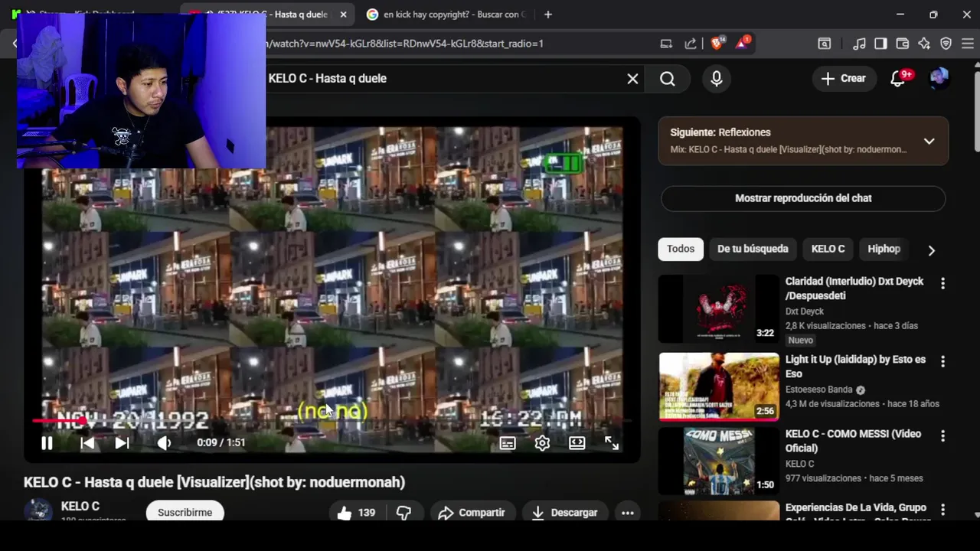The image size is (980, 551).
Task: Open more options for KELO C - COMO MESSI
Action: click(942, 435)
